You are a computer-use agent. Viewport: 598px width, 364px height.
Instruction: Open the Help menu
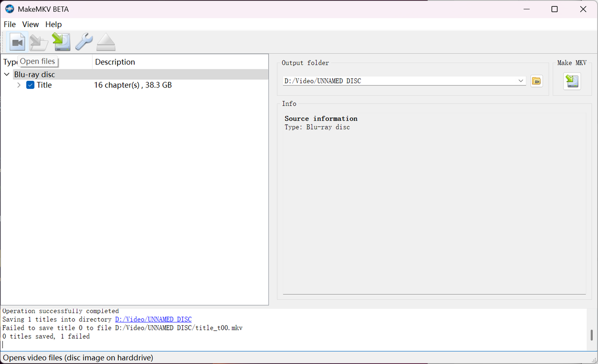pyautogui.click(x=53, y=24)
